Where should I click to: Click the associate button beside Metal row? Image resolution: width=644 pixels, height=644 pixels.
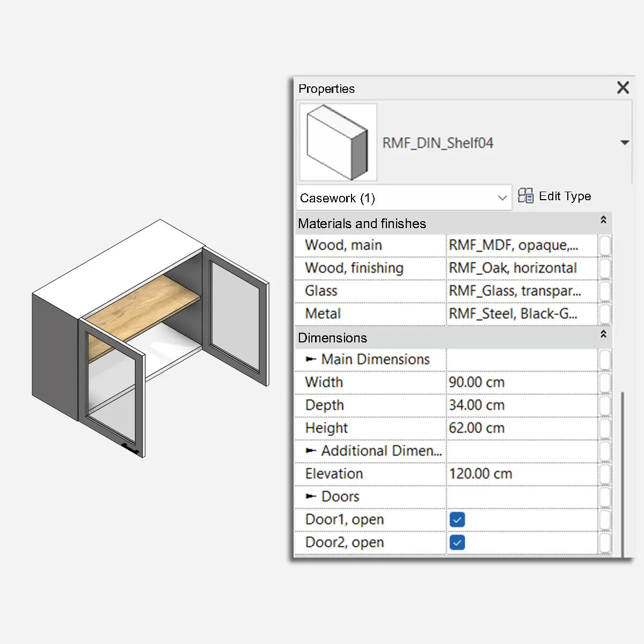click(x=605, y=314)
